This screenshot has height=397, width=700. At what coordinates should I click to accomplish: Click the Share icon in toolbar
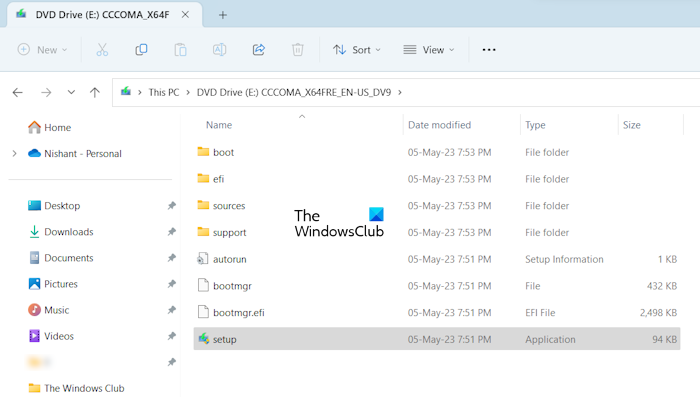[258, 50]
